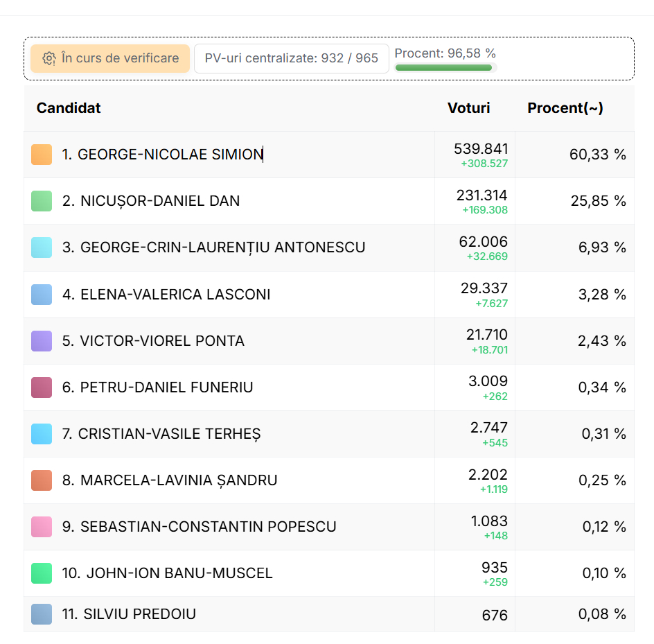Click the 25,85 % percentage for Dan
Image resolution: width=654 pixels, height=644 pixels.
(x=597, y=201)
